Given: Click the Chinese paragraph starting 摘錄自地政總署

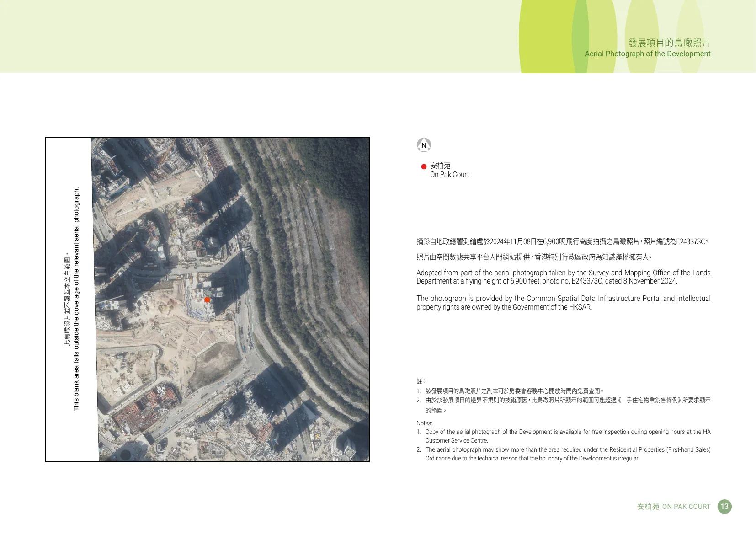Looking at the screenshot, I should (562, 241).
